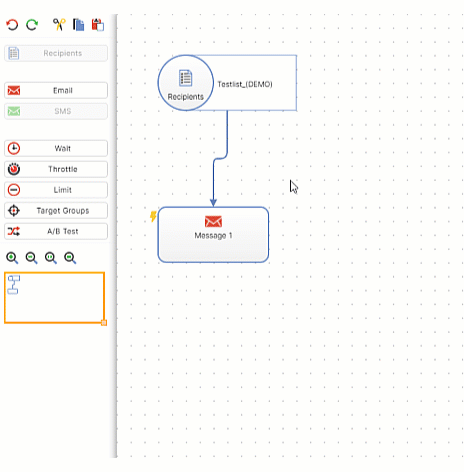Click the paste clipboard icon
Screen dimensions: 464x472
tap(98, 25)
